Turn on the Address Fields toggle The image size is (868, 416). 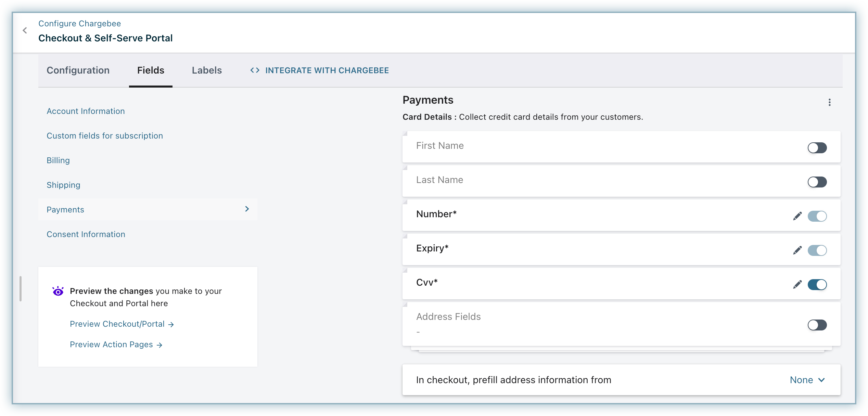[x=817, y=325]
